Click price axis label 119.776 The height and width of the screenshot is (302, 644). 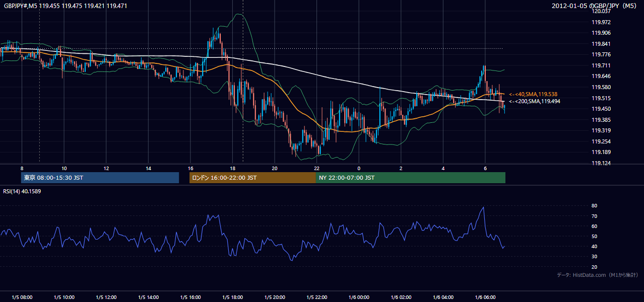pyautogui.click(x=601, y=54)
